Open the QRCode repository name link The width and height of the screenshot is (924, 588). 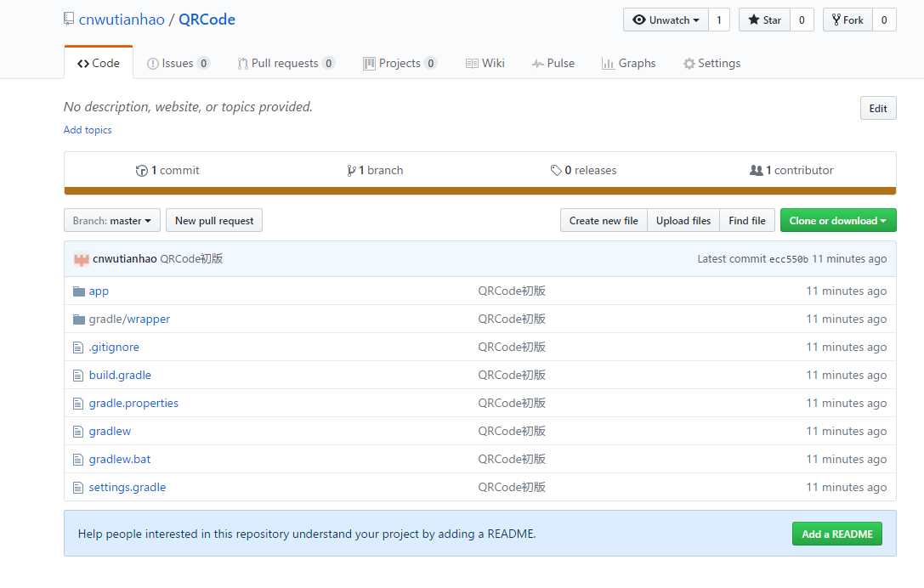click(x=207, y=20)
